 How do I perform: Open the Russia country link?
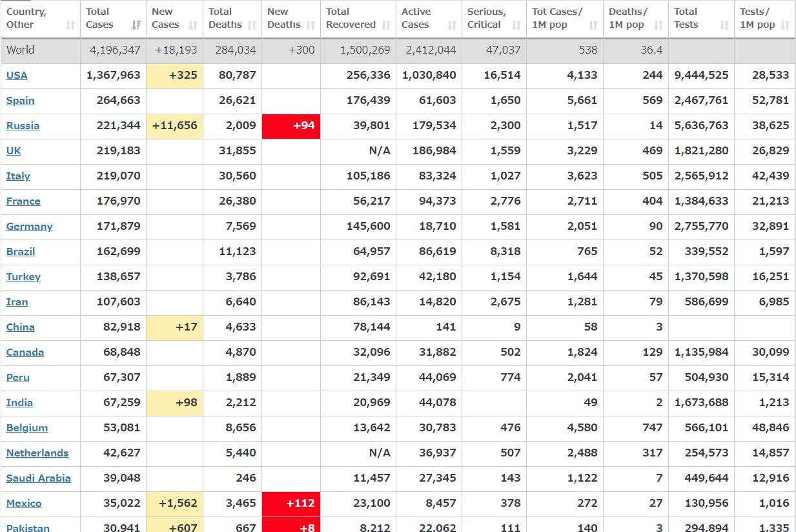23,126
